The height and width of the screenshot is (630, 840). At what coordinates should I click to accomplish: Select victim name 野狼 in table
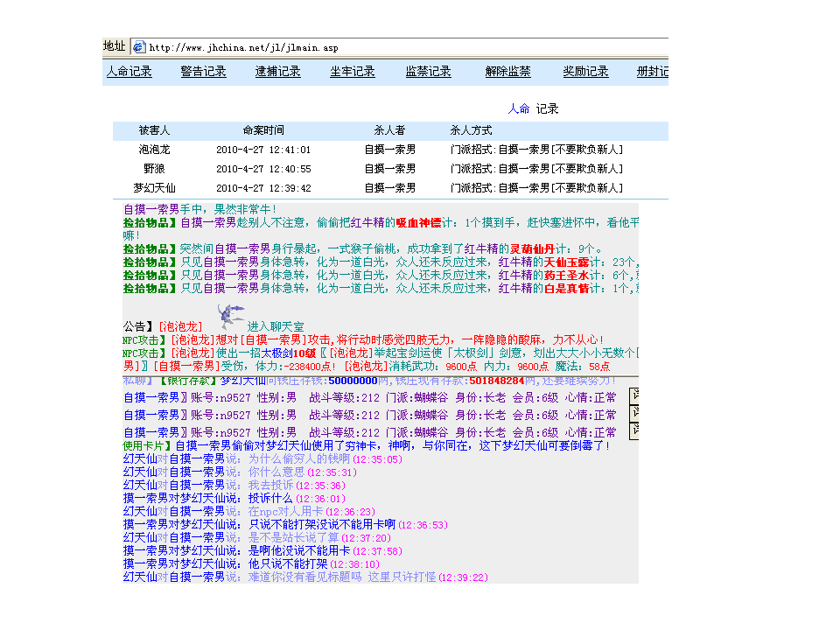click(154, 169)
